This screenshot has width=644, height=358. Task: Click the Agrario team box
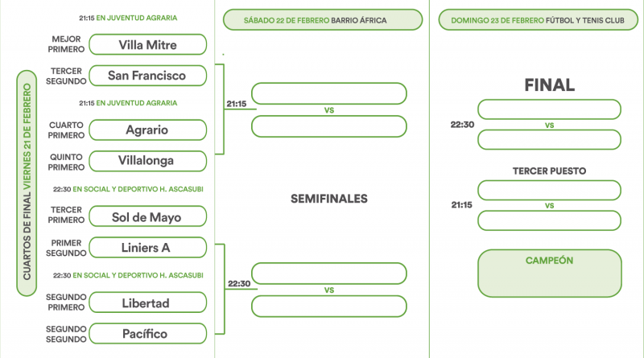click(x=147, y=130)
